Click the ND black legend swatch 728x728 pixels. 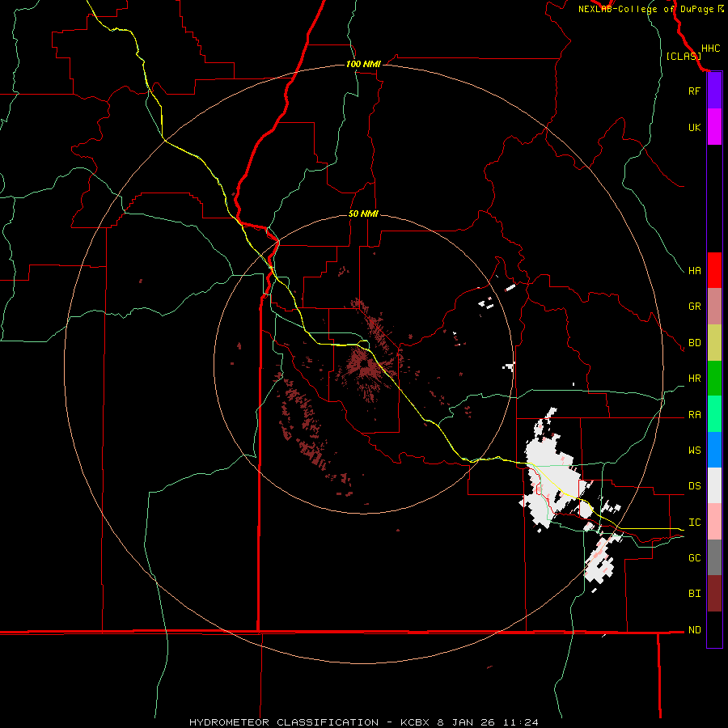point(714,629)
